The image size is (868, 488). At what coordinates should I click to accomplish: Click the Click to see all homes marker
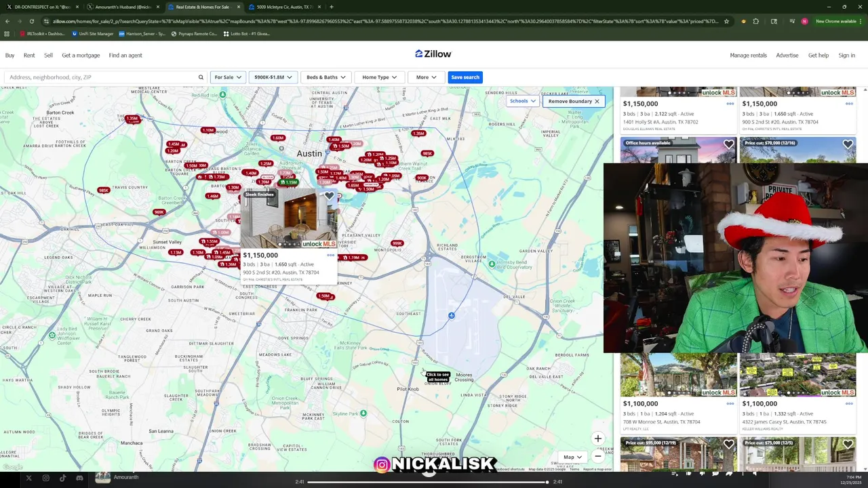point(437,377)
